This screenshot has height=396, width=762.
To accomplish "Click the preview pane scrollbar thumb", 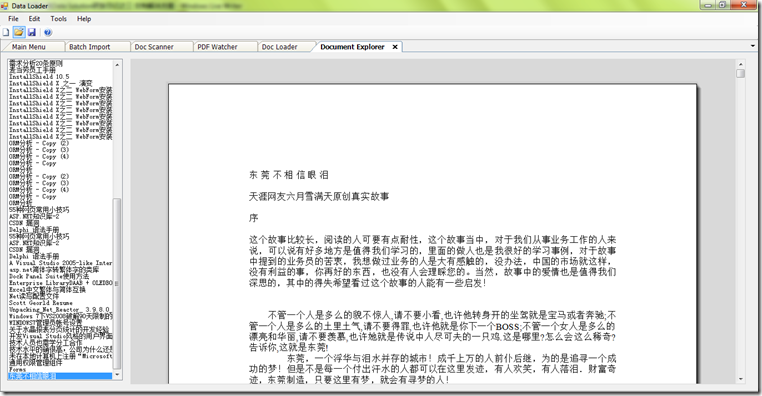I will [741, 73].
